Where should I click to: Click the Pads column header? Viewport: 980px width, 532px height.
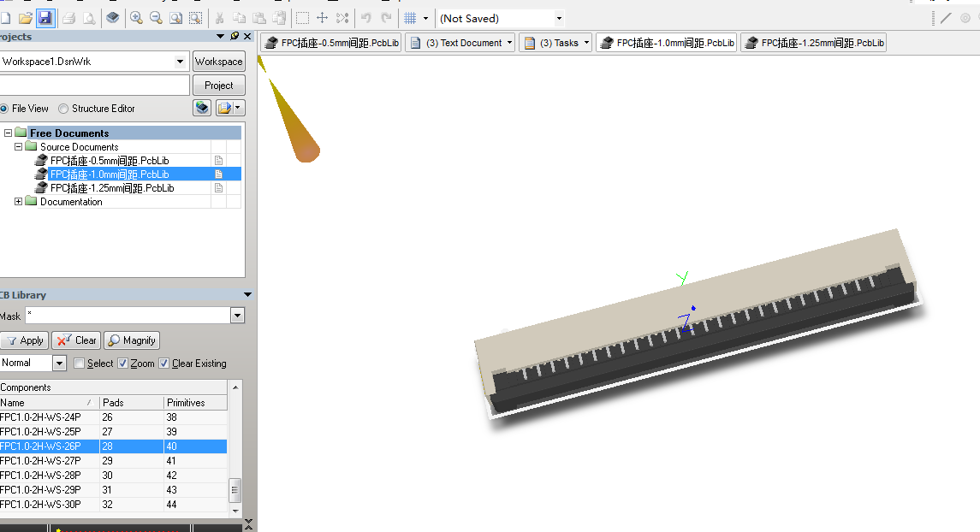point(131,403)
